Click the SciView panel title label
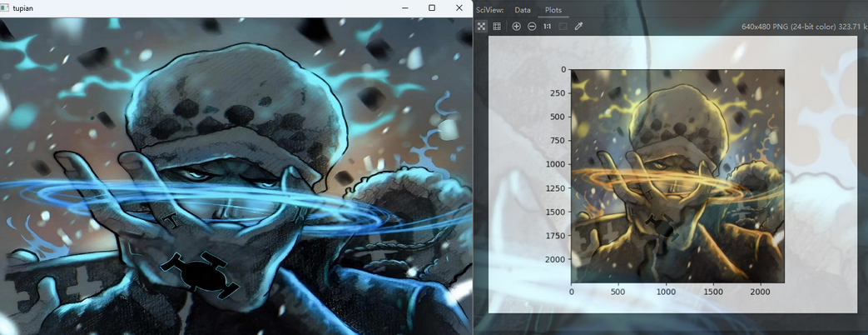Screen dimensions: 868x335 [x=491, y=10]
